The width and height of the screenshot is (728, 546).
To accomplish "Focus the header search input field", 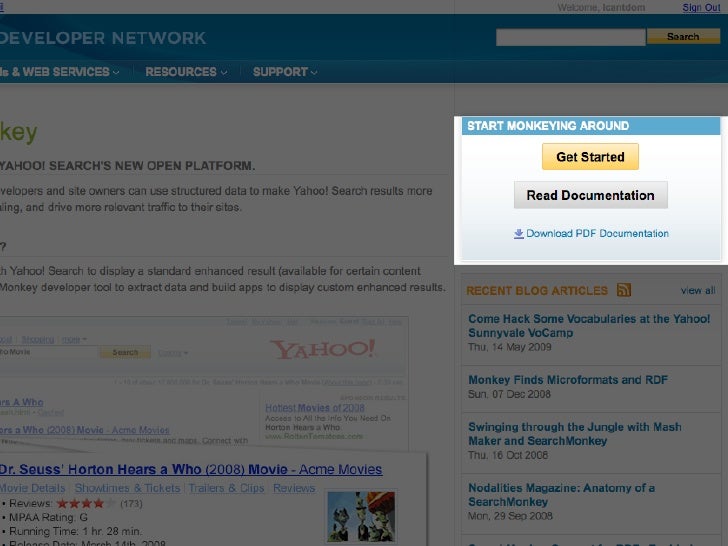I will pyautogui.click(x=571, y=37).
